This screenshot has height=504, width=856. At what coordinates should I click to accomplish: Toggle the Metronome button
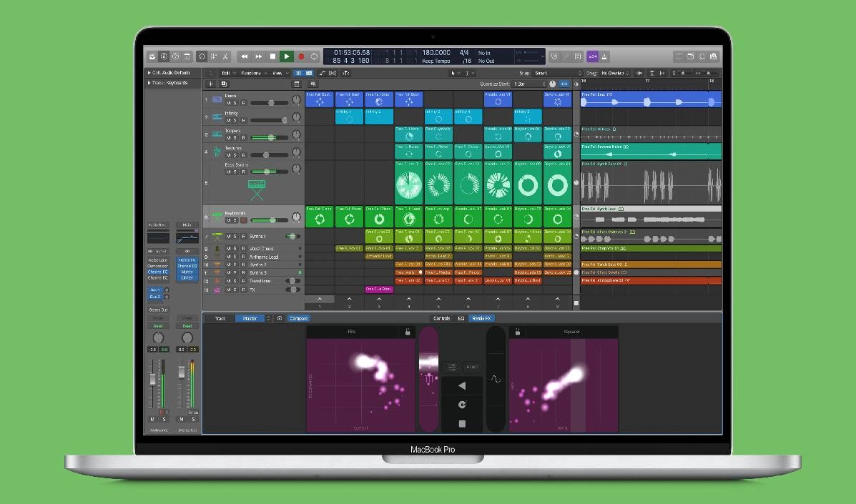point(604,56)
